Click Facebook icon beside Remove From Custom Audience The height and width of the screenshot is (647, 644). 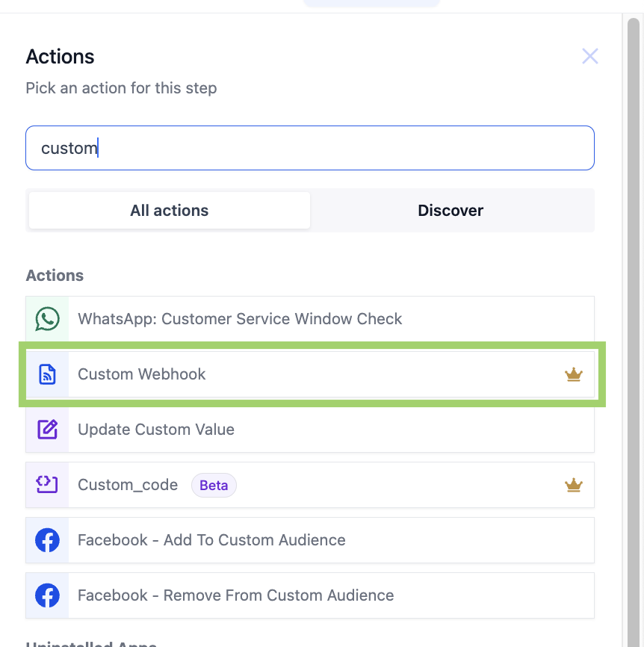pyautogui.click(x=47, y=595)
